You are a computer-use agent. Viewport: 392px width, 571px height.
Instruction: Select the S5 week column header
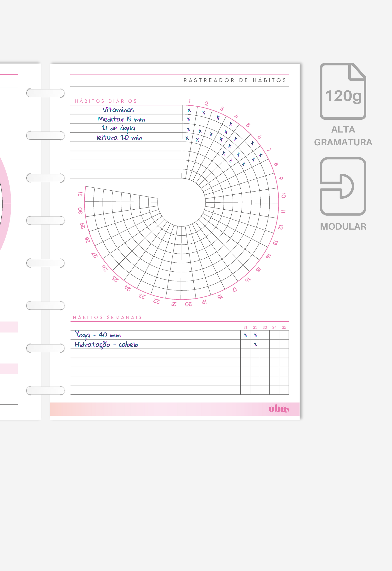tap(284, 327)
